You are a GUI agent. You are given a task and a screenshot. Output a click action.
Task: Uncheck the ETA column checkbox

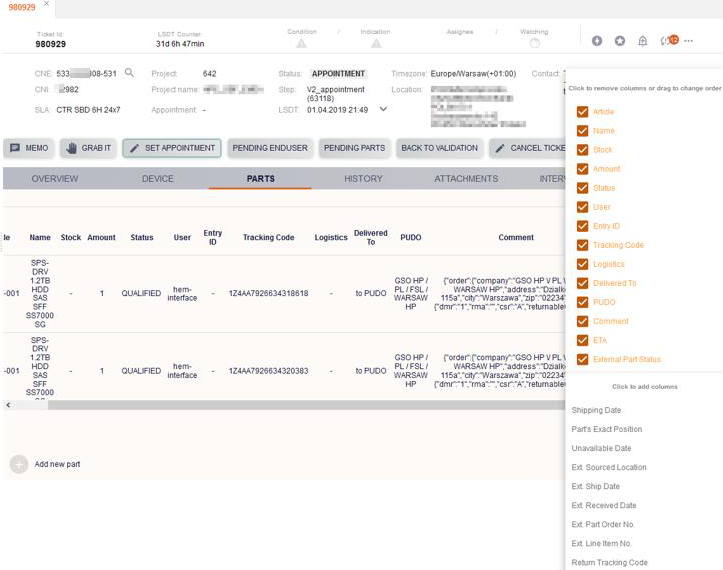click(582, 340)
